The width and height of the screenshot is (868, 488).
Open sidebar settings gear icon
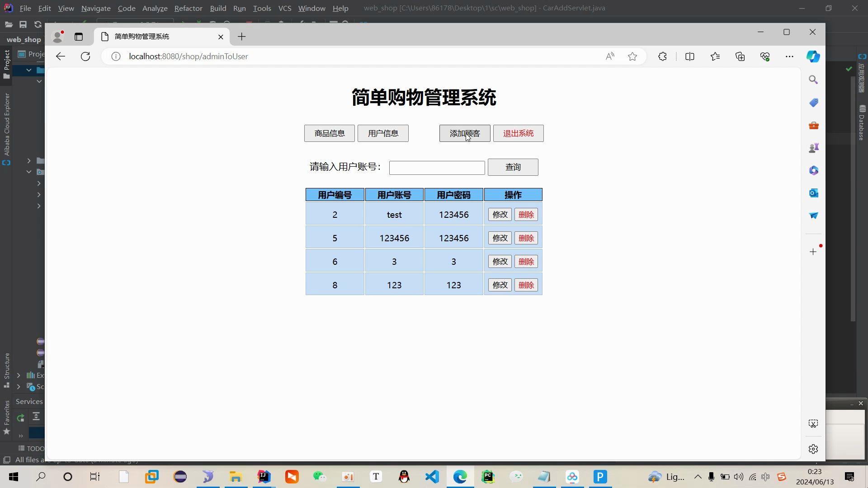click(x=813, y=449)
